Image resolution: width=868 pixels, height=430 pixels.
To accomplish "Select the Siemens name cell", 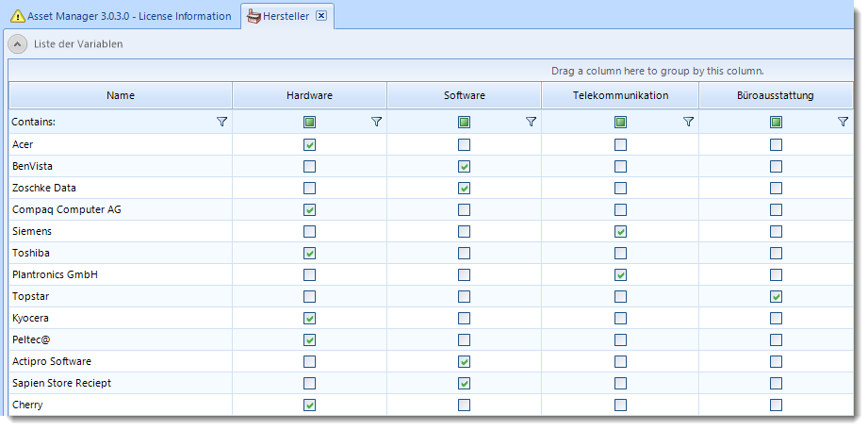I will click(120, 231).
